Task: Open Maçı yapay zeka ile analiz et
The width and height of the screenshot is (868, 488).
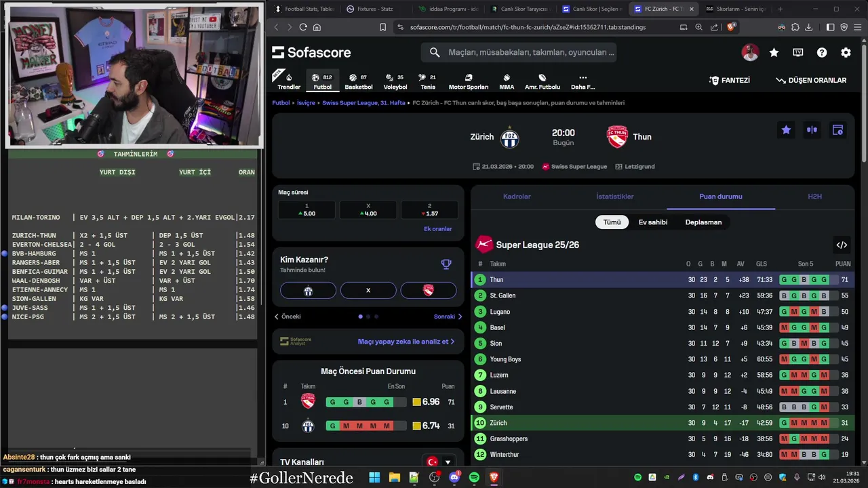Action: tap(406, 342)
